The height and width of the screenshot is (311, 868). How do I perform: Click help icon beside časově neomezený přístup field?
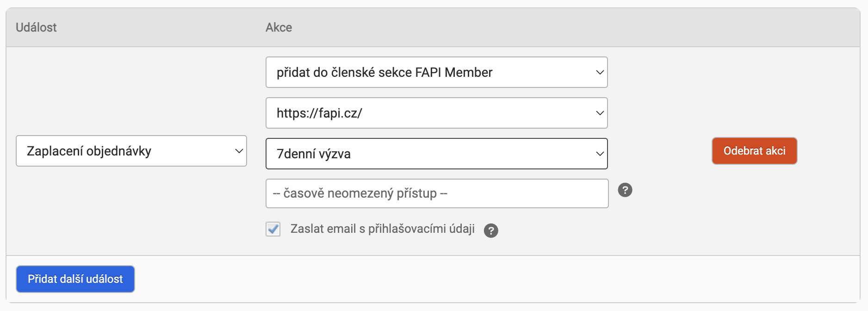[x=625, y=190]
